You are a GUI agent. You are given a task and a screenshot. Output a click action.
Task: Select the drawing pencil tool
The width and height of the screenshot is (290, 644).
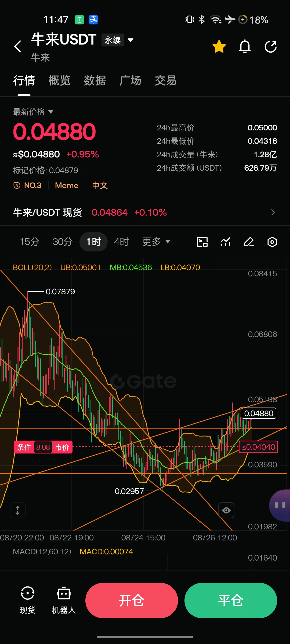tap(249, 242)
